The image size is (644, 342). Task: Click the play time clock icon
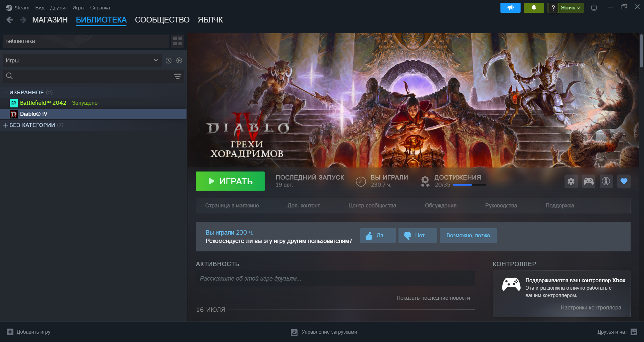pyautogui.click(x=361, y=181)
